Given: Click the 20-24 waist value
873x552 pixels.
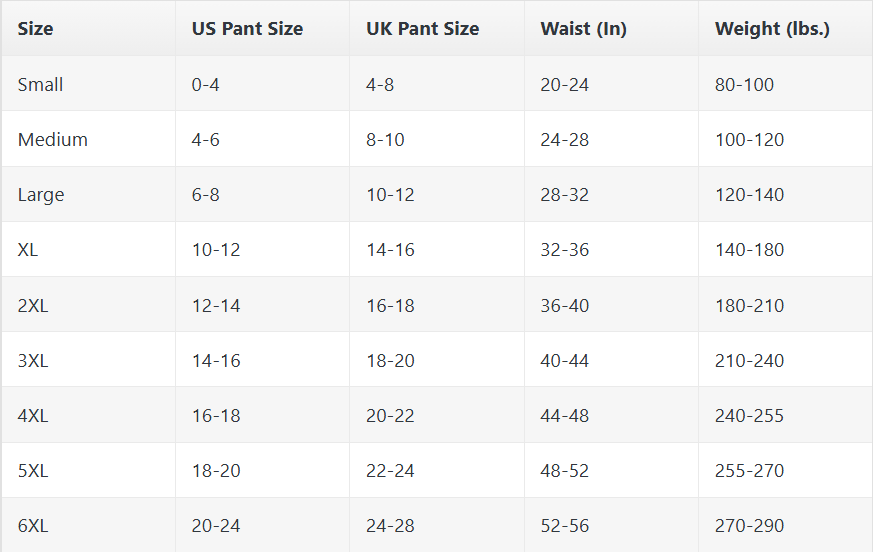Looking at the screenshot, I should pos(564,85).
